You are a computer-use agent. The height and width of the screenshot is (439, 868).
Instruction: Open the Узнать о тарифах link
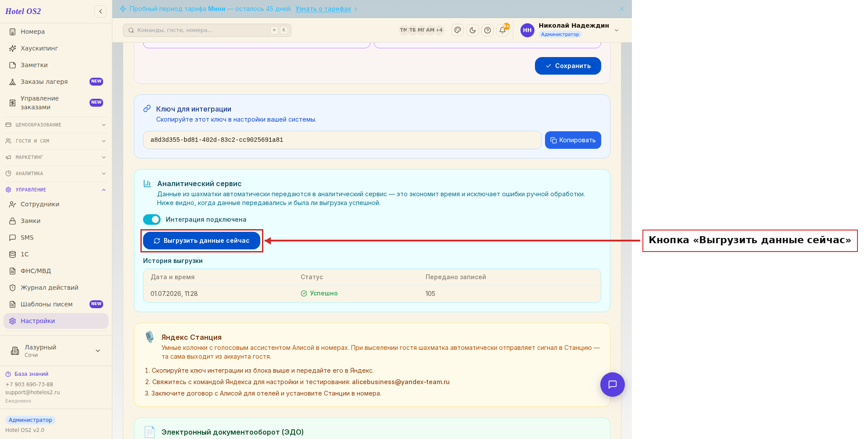click(x=323, y=9)
